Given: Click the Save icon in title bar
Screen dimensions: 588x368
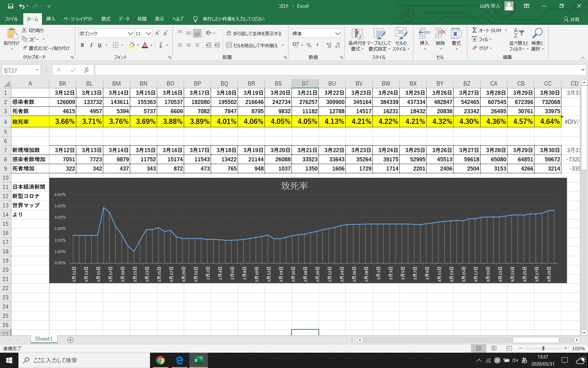Looking at the screenshot, I should click(x=10, y=6).
